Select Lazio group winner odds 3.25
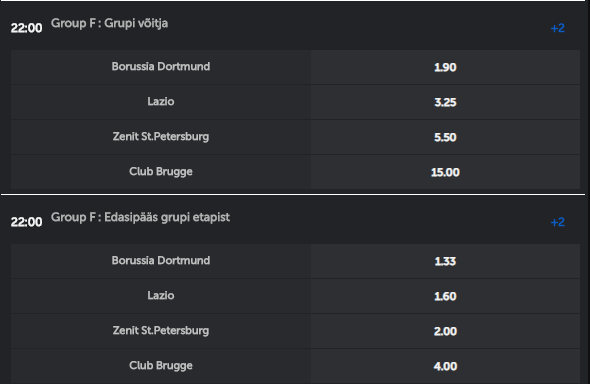The height and width of the screenshot is (384, 590). pyautogui.click(x=445, y=102)
